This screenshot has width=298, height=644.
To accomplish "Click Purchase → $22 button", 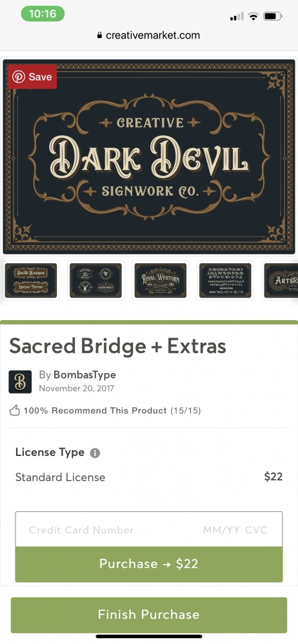I will pos(149,564).
